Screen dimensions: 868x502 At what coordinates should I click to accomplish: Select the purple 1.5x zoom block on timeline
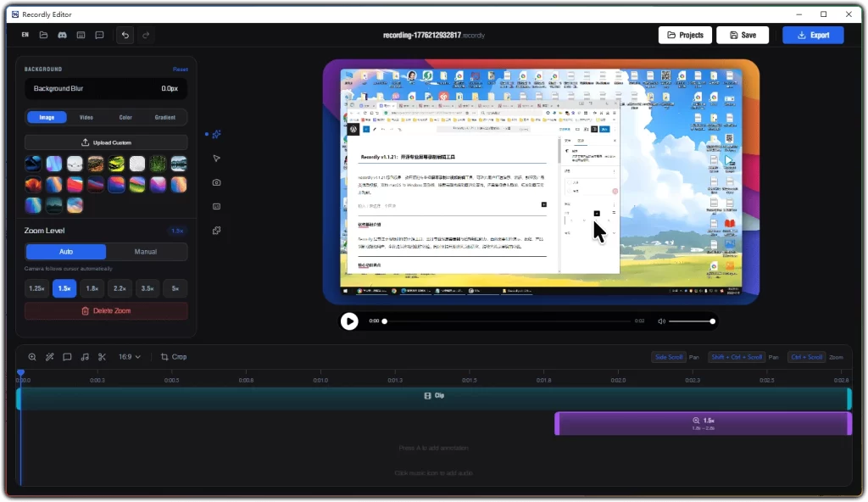(703, 423)
